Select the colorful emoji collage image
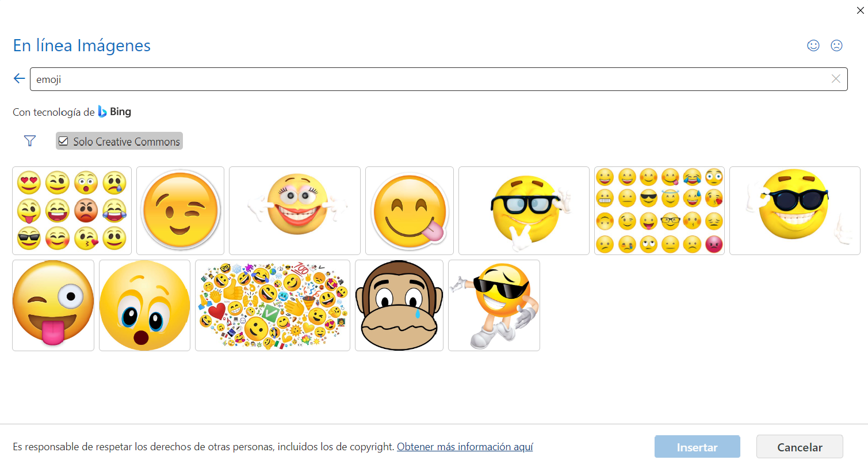Screen dimensions: 868x460 (x=272, y=305)
